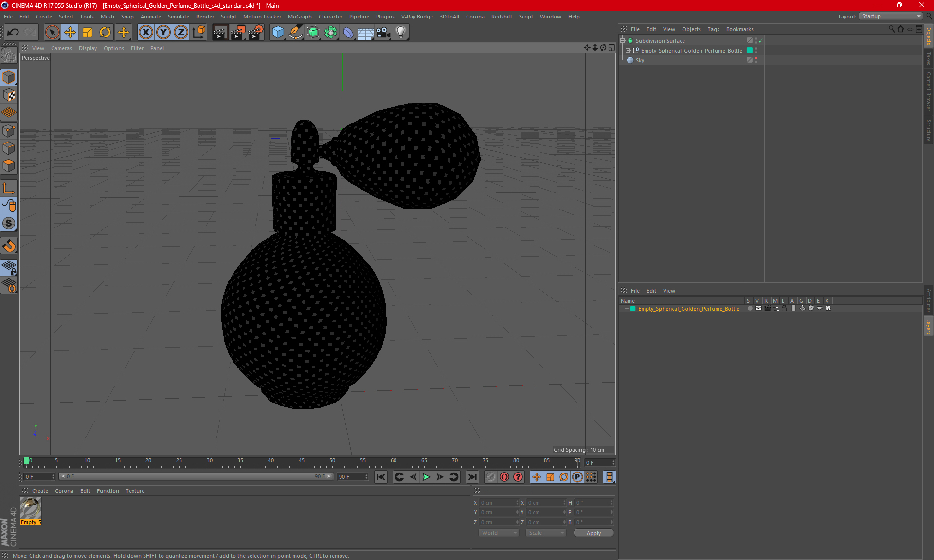Image resolution: width=934 pixels, height=560 pixels.
Task: Toggle coordinate system icon
Action: pyautogui.click(x=199, y=33)
